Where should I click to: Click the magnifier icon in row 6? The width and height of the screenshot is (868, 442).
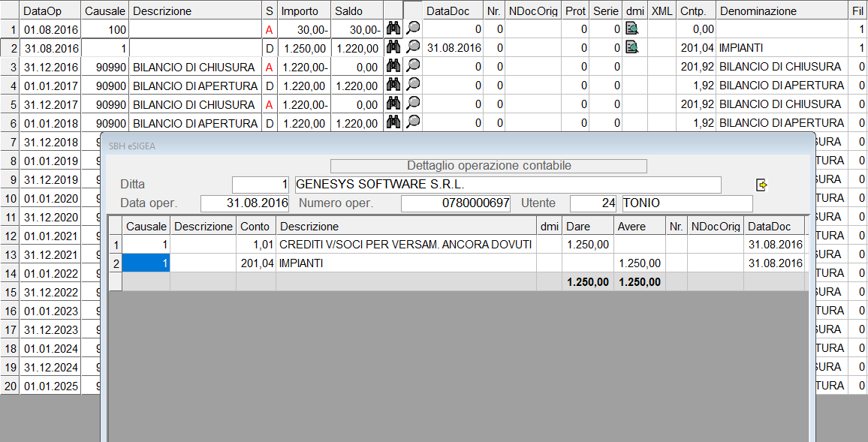coord(412,122)
